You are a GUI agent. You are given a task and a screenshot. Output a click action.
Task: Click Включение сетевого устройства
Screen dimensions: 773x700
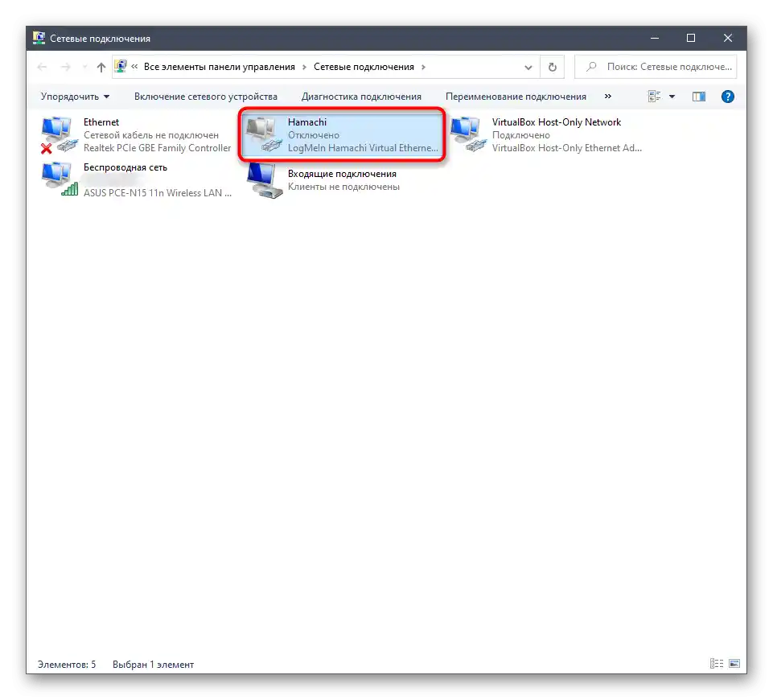click(206, 97)
